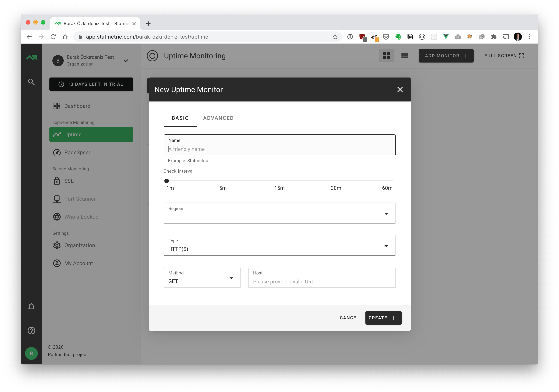
Task: Open the help question mark icon
Action: click(31, 331)
